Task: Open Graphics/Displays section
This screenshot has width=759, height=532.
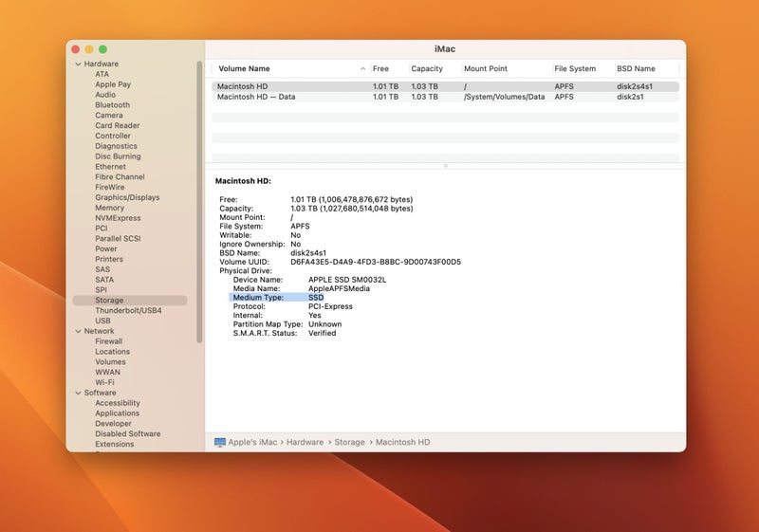Action: tap(127, 197)
